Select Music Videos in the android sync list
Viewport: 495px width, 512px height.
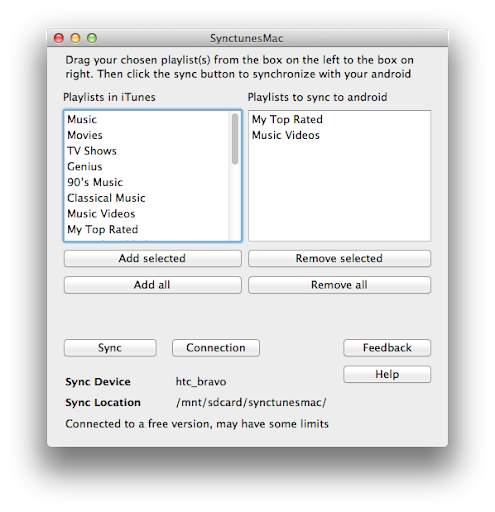tap(339, 135)
